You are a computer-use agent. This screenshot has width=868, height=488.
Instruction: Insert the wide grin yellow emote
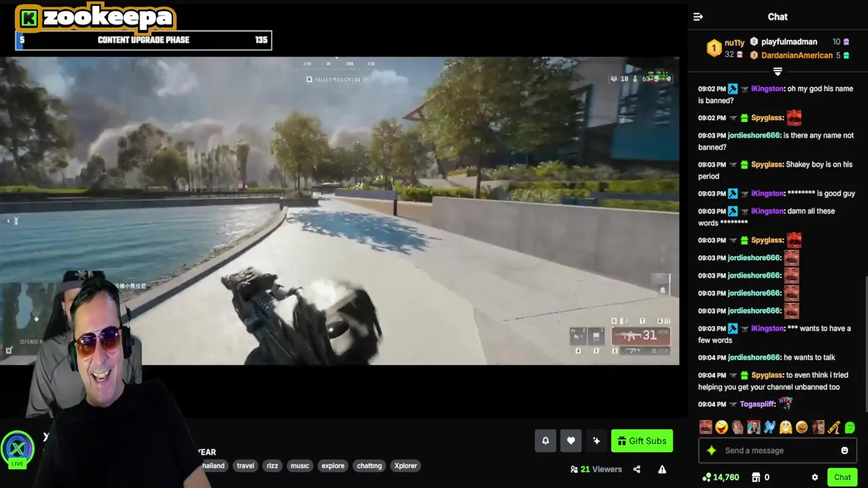[786, 427]
